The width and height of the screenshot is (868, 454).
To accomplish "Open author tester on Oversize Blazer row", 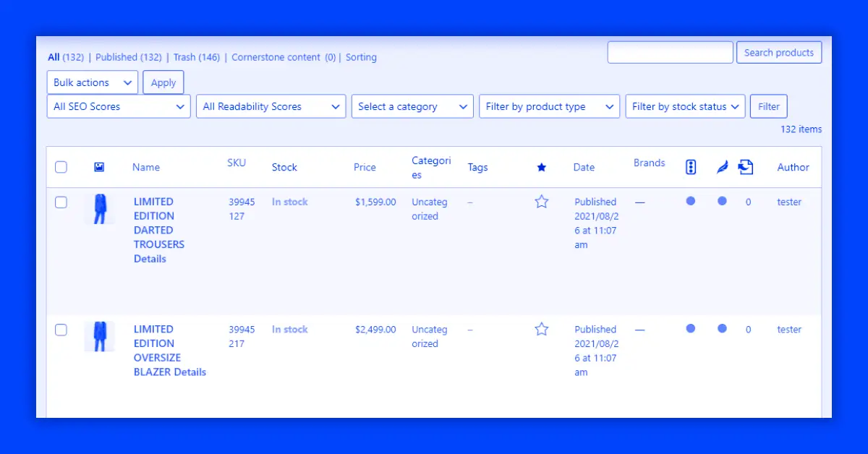I will [789, 329].
